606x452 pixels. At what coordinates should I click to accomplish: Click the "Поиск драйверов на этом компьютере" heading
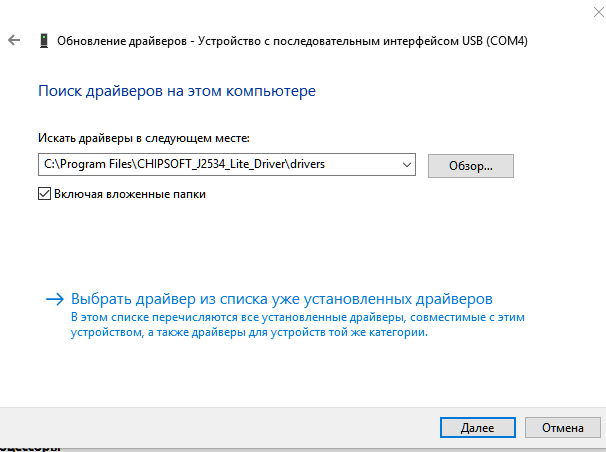click(177, 91)
